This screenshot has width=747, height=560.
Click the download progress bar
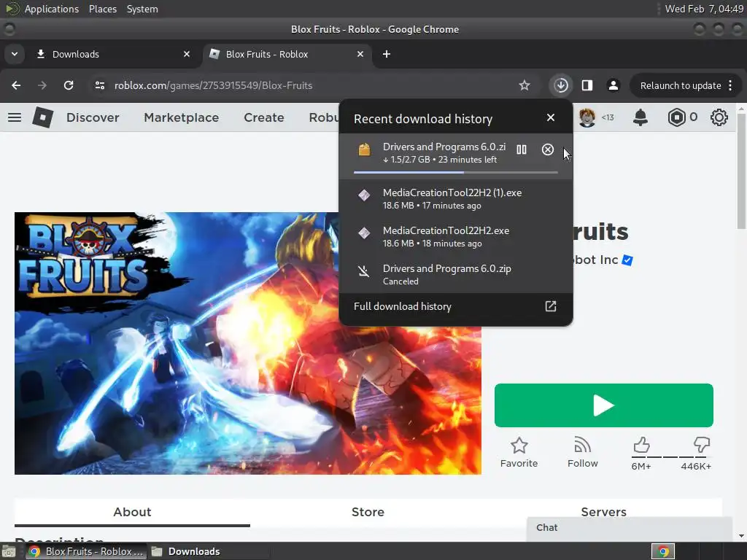pos(455,172)
